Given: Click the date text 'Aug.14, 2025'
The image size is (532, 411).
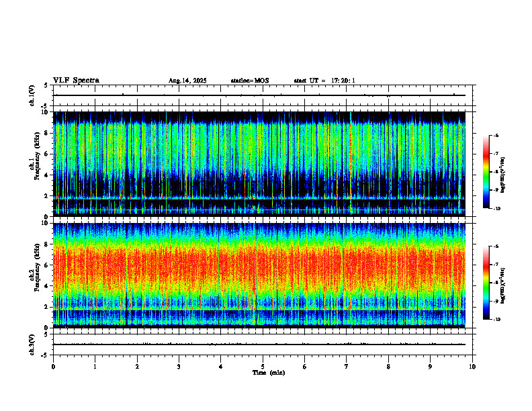Looking at the screenshot, I should [x=187, y=81].
